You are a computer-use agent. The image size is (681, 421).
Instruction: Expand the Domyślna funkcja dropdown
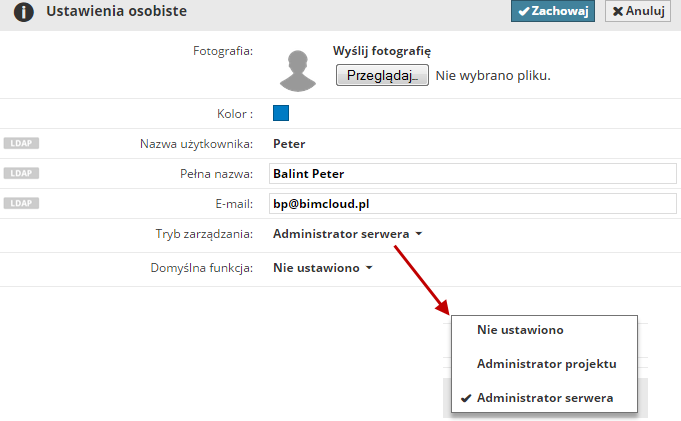click(322, 268)
